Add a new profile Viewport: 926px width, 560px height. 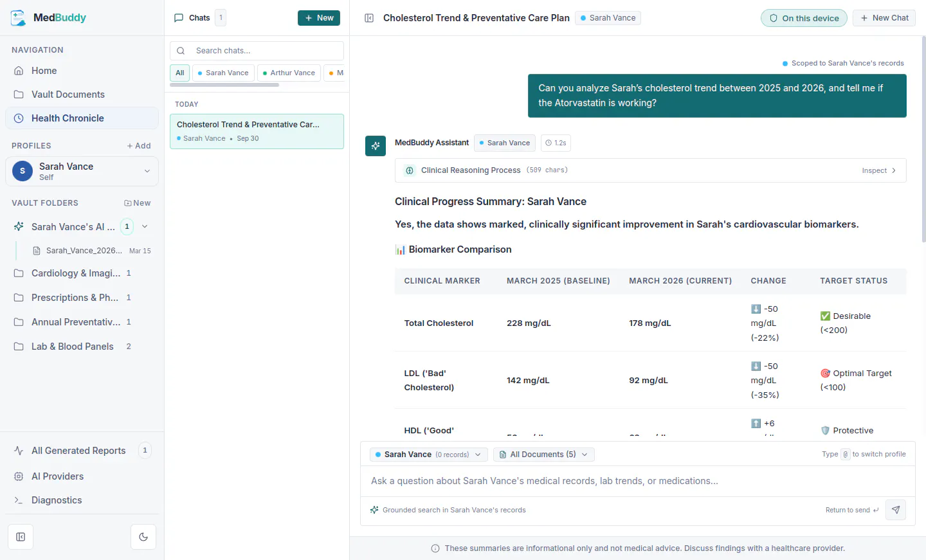point(139,146)
